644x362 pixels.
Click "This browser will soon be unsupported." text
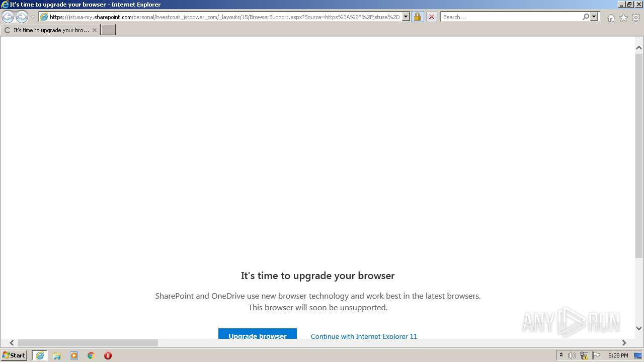tap(318, 307)
